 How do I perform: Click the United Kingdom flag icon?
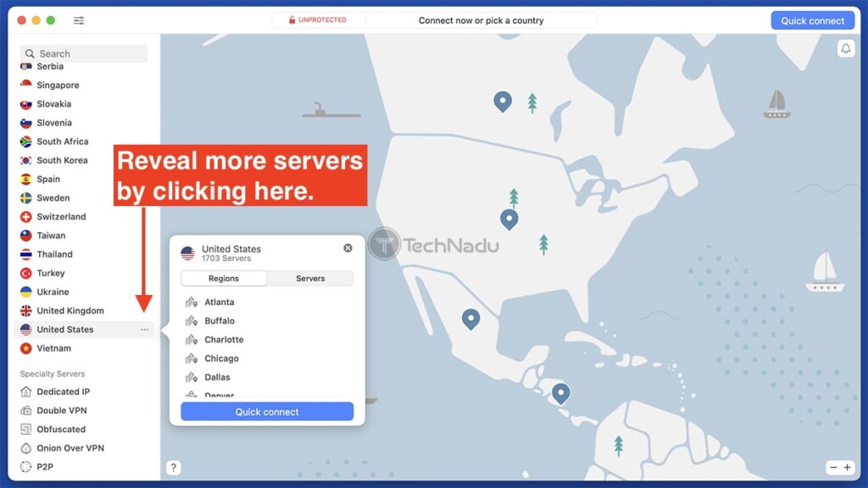pos(26,311)
